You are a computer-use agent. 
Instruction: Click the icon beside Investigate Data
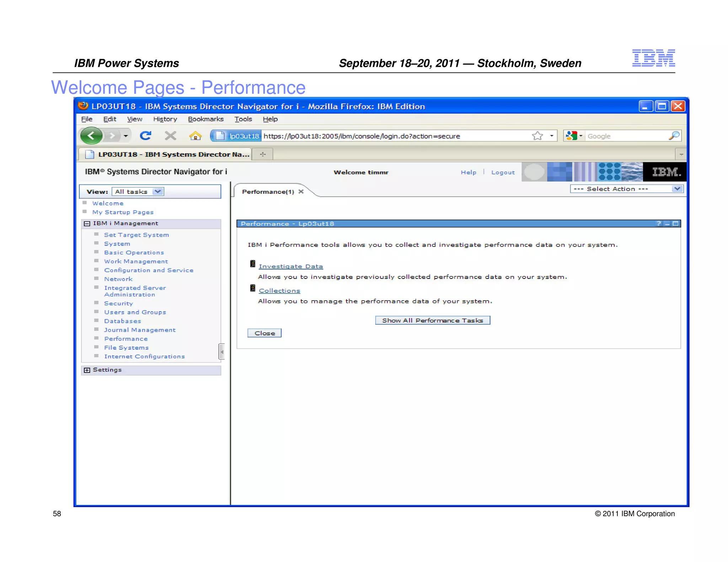(x=253, y=264)
